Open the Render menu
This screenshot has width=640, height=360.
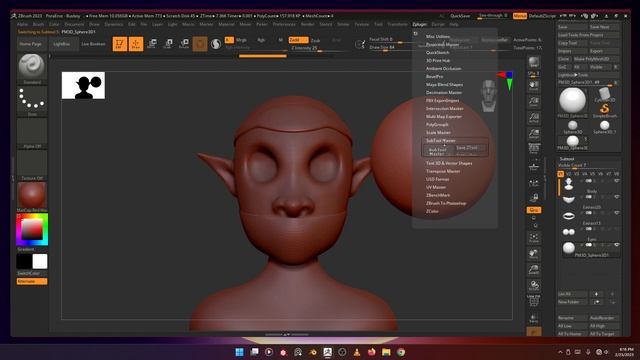[x=307, y=24]
